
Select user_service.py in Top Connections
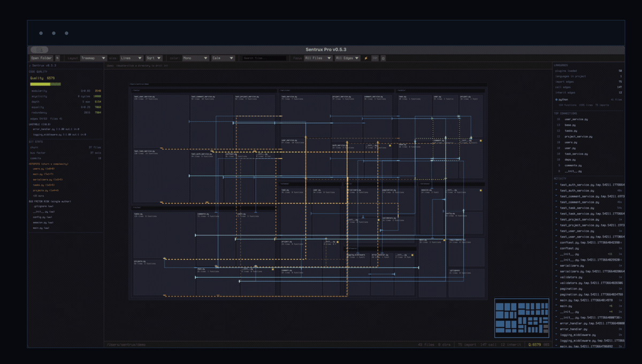pyautogui.click(x=575, y=119)
